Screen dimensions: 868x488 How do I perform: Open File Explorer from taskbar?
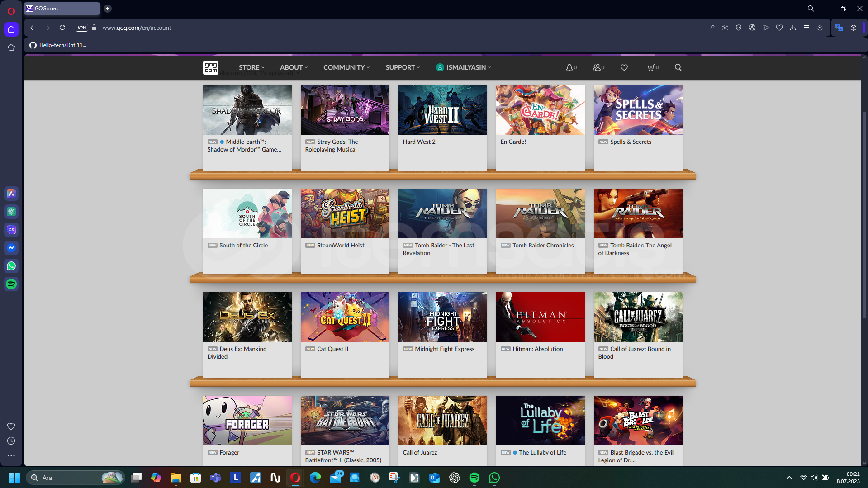click(x=175, y=478)
